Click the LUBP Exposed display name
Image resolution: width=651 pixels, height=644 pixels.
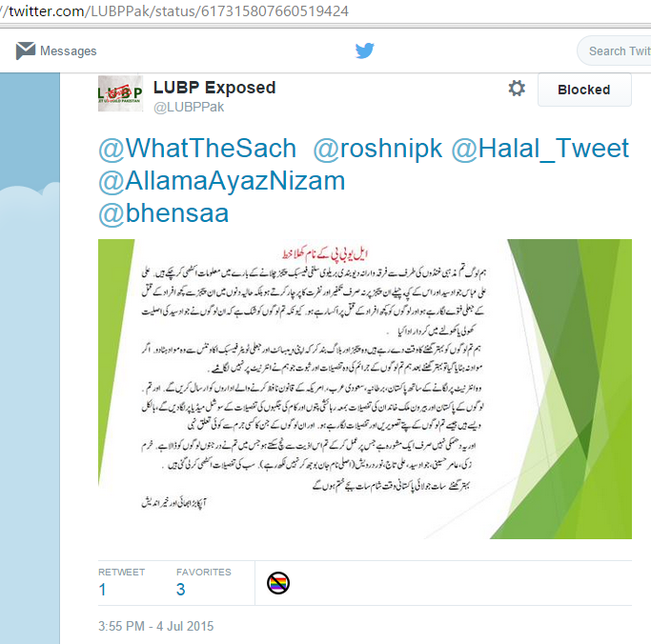pyautogui.click(x=214, y=88)
